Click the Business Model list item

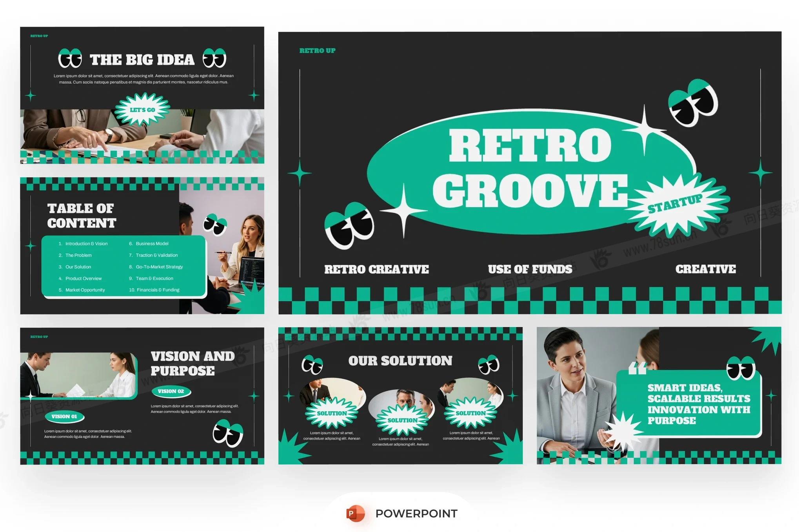[x=152, y=244]
